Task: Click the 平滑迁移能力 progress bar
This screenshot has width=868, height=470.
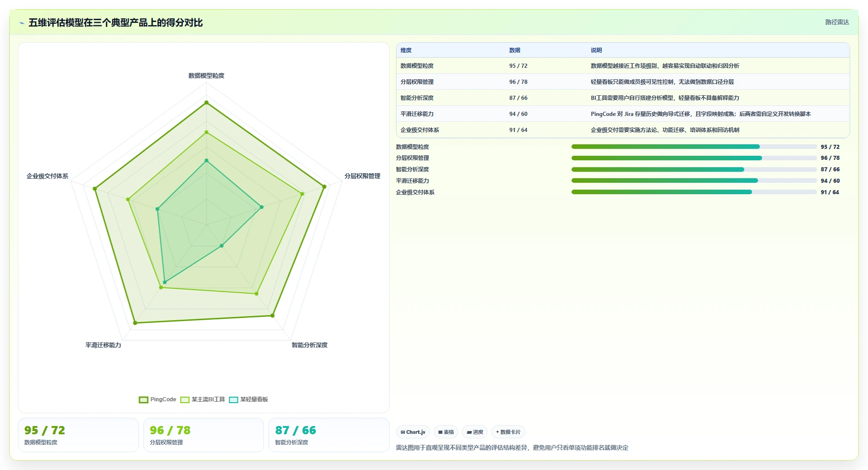Action: pos(694,180)
